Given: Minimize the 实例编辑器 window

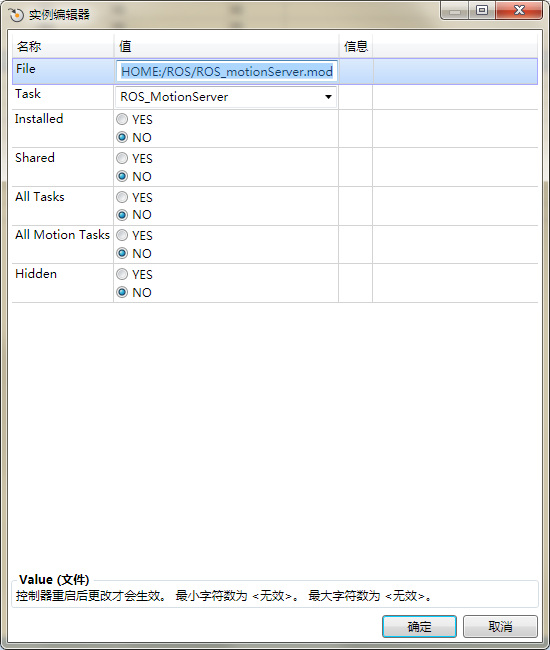Looking at the screenshot, I should coord(455,10).
